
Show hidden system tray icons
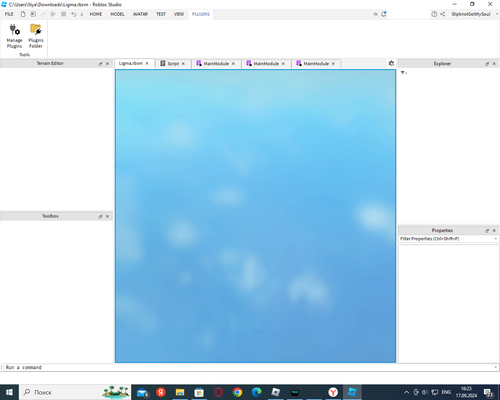(x=406, y=392)
